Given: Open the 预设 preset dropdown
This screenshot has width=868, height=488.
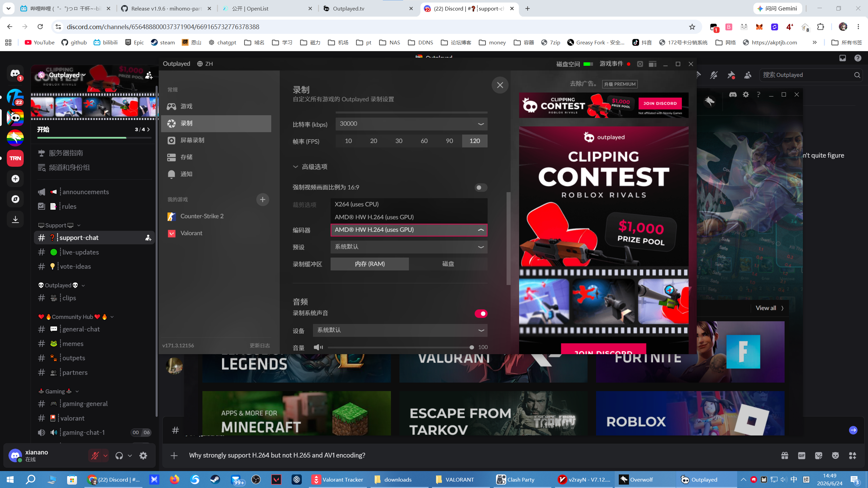Looking at the screenshot, I should click(409, 247).
